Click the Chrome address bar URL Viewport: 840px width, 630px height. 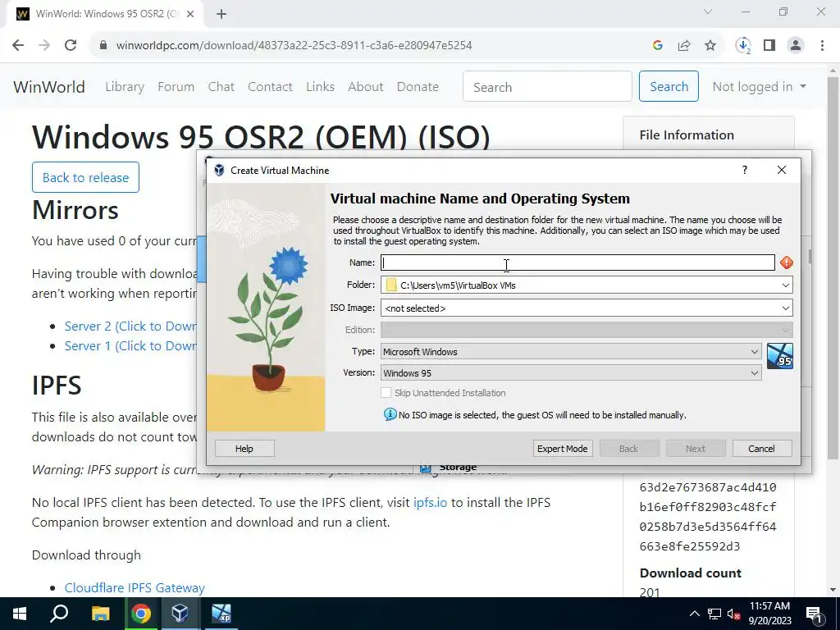pos(294,46)
